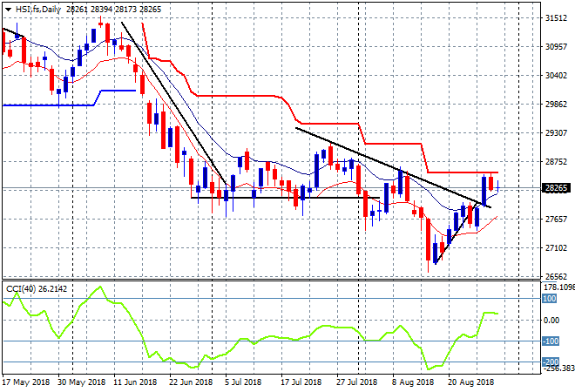The width and height of the screenshot is (575, 392).
Task: Select the CCI -100 level label
Action: point(551,341)
